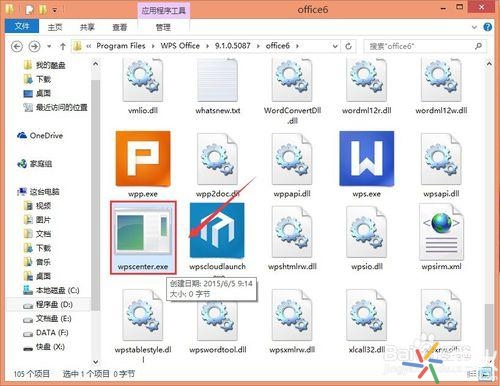Select the xlcall32.dll file icon
The image size is (500, 386).
[367, 315]
